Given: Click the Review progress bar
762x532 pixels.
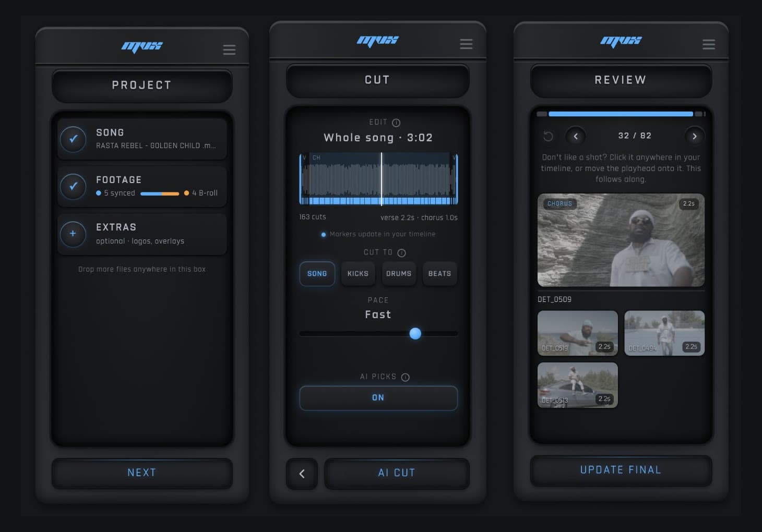Looking at the screenshot, I should pyautogui.click(x=621, y=114).
